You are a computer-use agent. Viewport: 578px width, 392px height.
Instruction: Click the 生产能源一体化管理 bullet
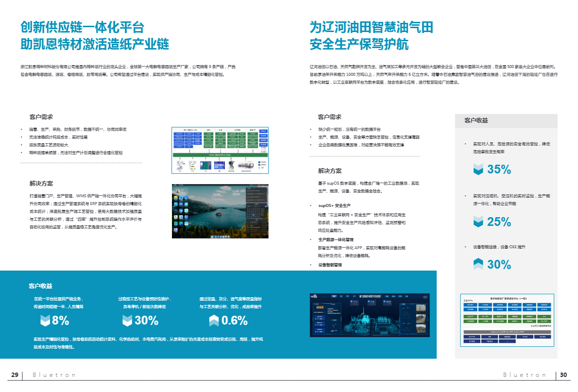[x=336, y=239]
